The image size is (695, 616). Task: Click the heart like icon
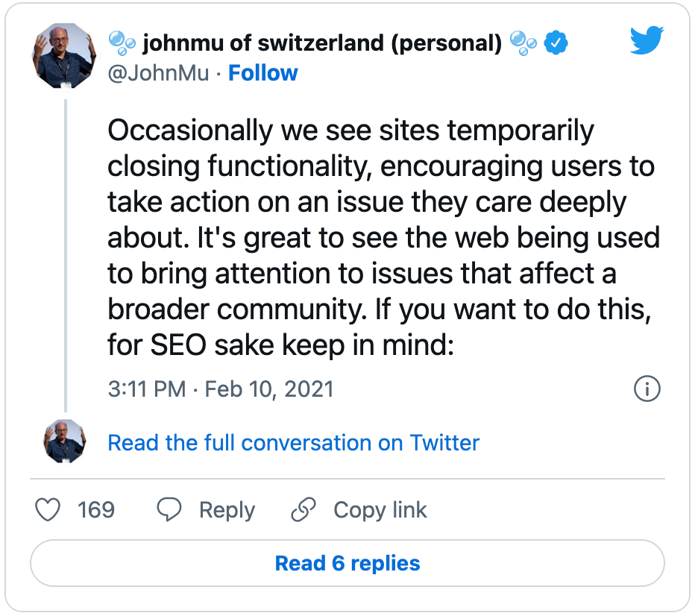click(48, 509)
